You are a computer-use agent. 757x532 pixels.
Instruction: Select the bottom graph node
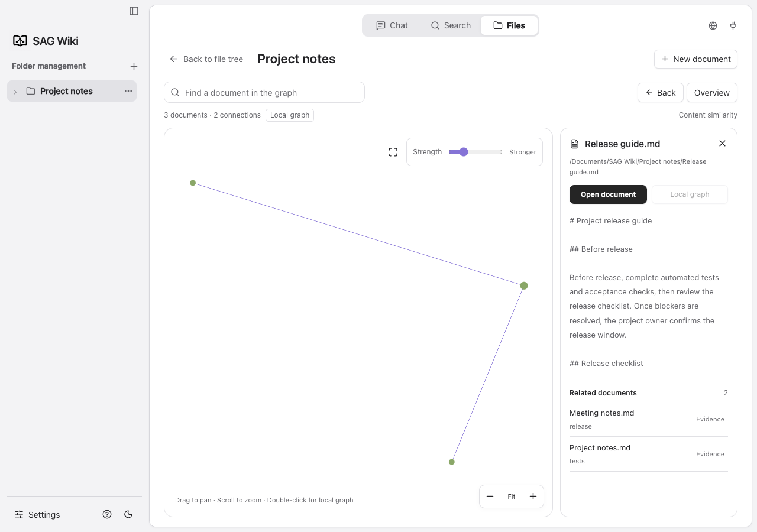pyautogui.click(x=452, y=462)
